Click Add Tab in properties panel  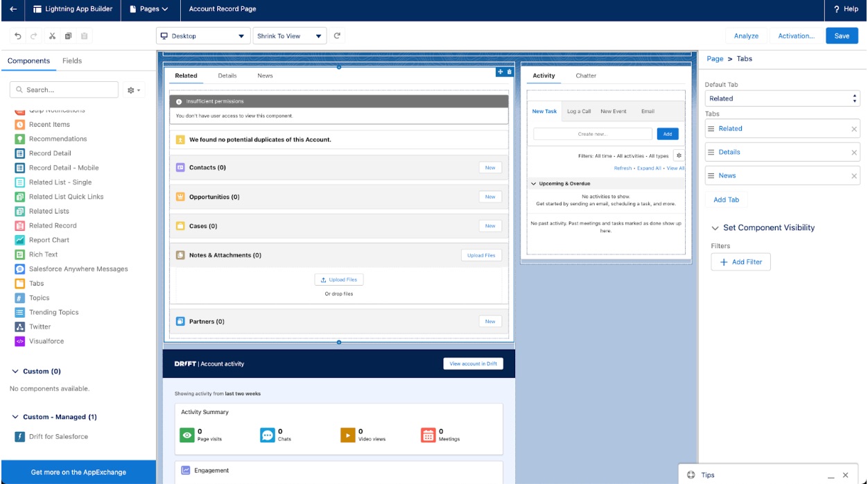pyautogui.click(x=726, y=200)
